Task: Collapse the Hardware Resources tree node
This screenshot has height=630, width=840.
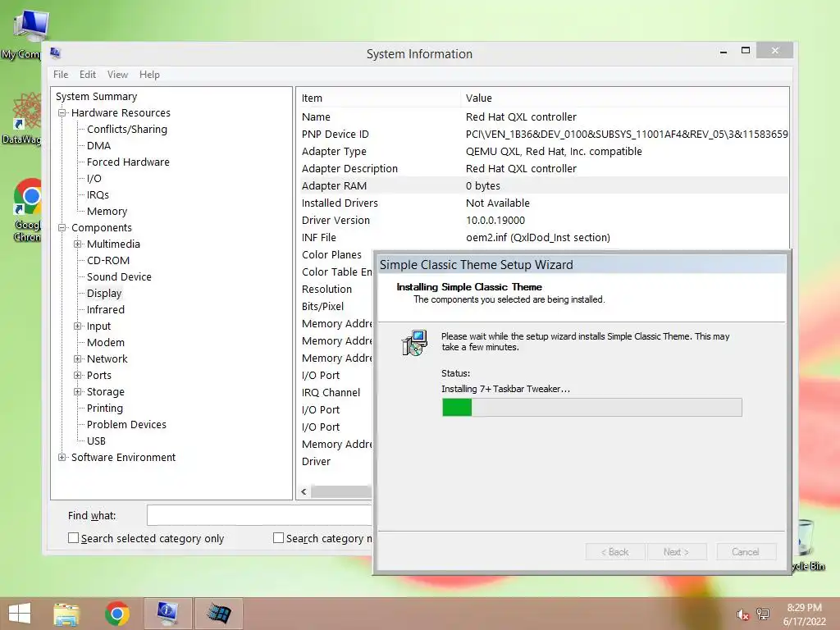Action: (x=62, y=113)
